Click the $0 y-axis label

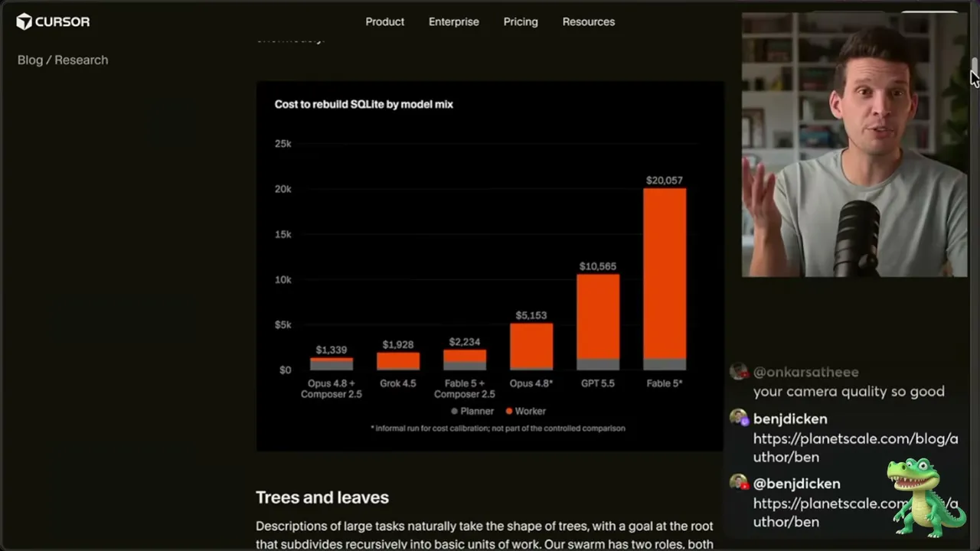[x=285, y=370]
